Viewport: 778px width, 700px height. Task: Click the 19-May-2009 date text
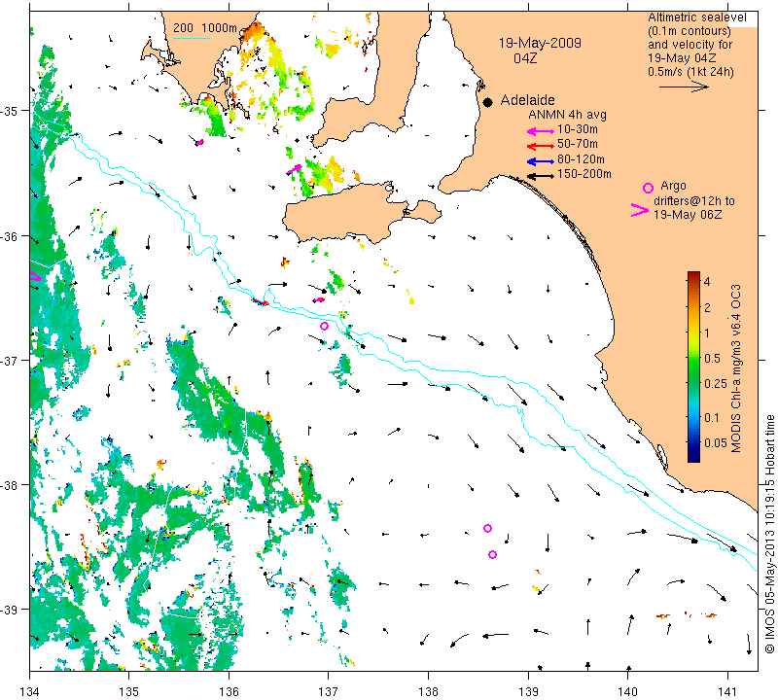click(x=540, y=43)
